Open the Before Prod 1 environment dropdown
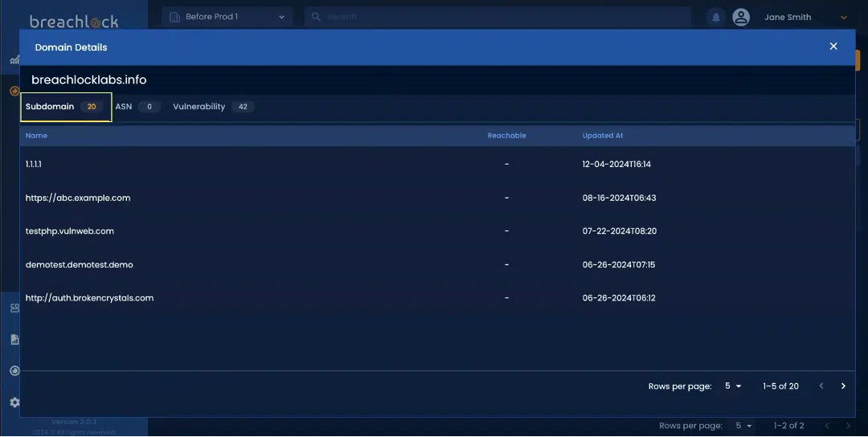The image size is (868, 437). [x=227, y=17]
